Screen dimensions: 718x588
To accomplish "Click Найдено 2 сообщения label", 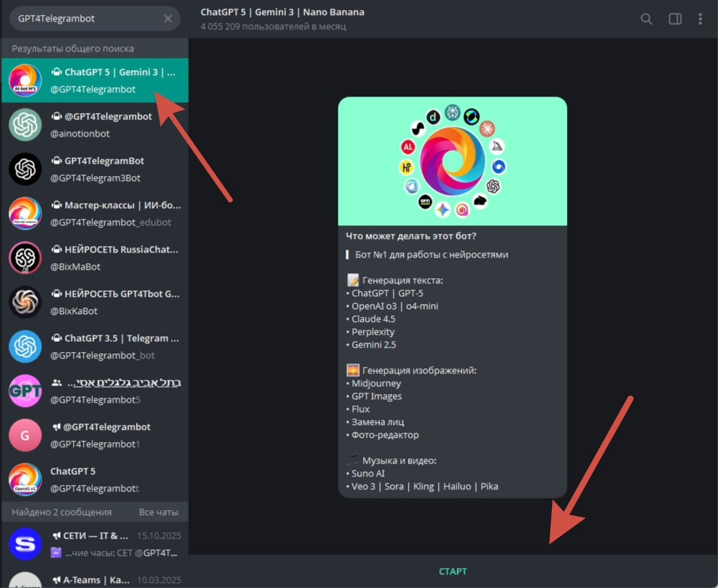I will coord(62,512).
